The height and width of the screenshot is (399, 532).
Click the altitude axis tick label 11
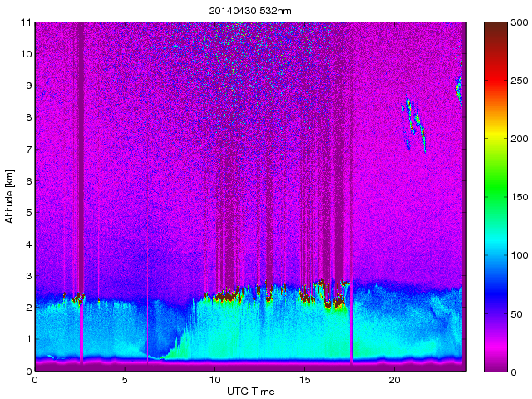point(26,22)
